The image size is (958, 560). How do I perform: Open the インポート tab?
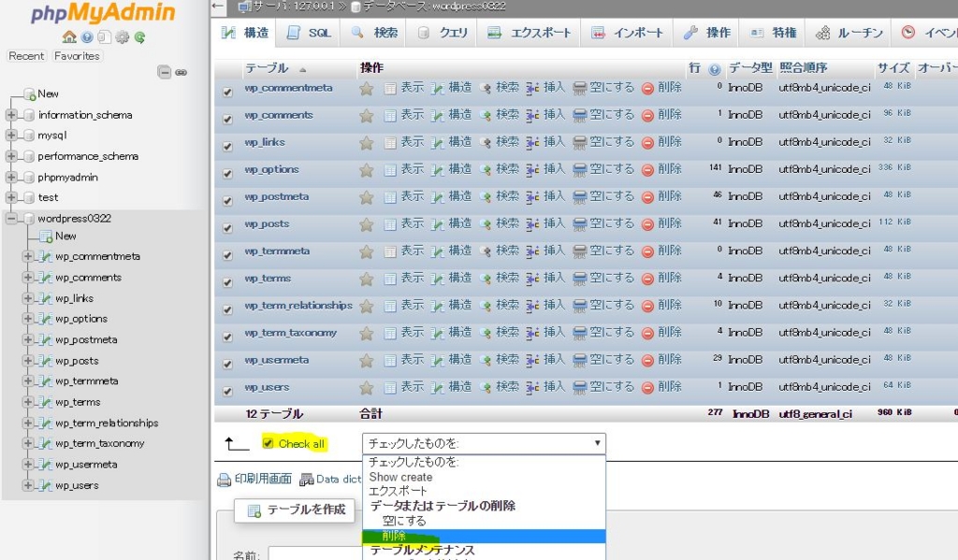click(628, 33)
